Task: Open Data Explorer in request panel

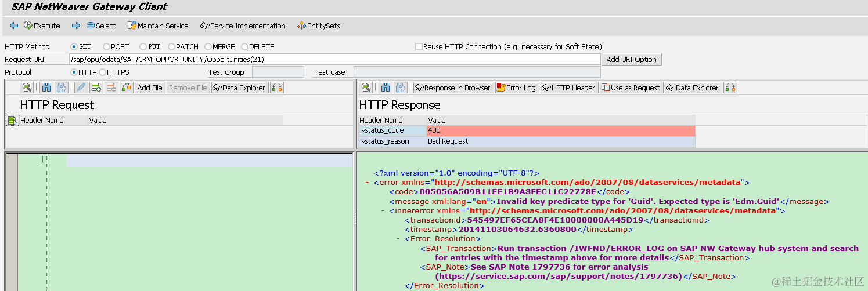Action: 239,88
